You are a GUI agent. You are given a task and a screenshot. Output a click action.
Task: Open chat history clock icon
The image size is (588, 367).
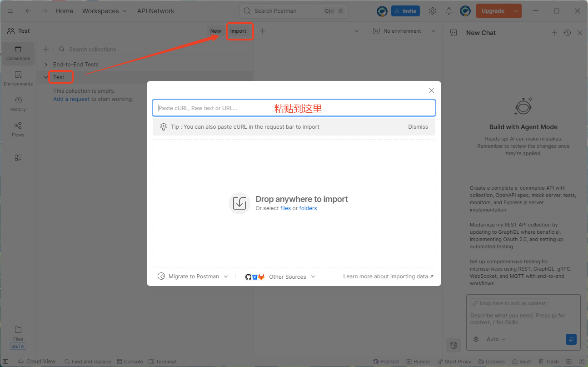567,33
